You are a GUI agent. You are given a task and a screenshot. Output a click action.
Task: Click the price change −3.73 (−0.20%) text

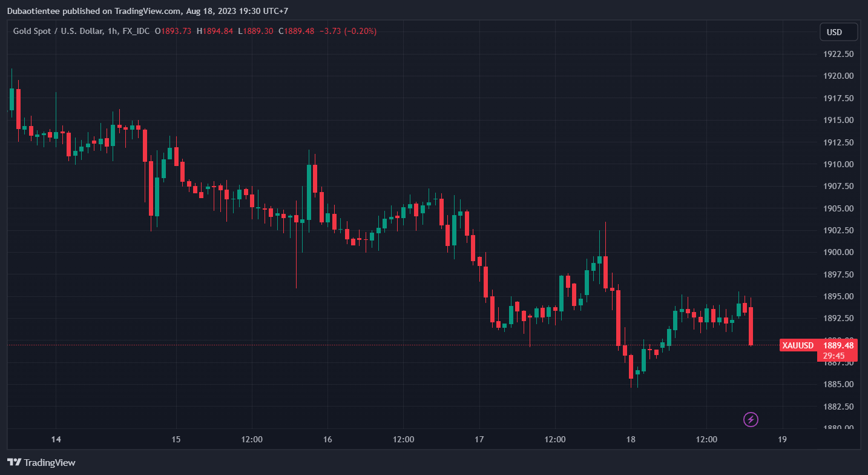point(347,32)
